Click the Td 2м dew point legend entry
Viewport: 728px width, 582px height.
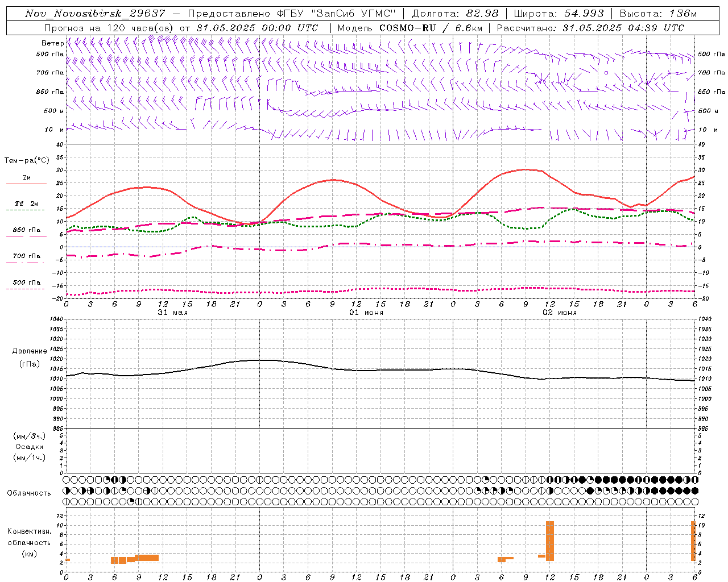click(26, 203)
